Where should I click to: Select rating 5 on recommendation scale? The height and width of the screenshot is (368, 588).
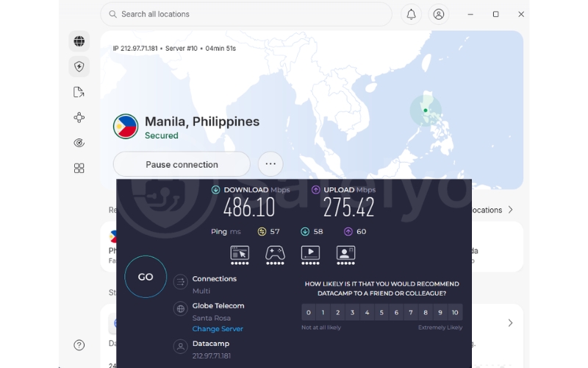pos(381,312)
